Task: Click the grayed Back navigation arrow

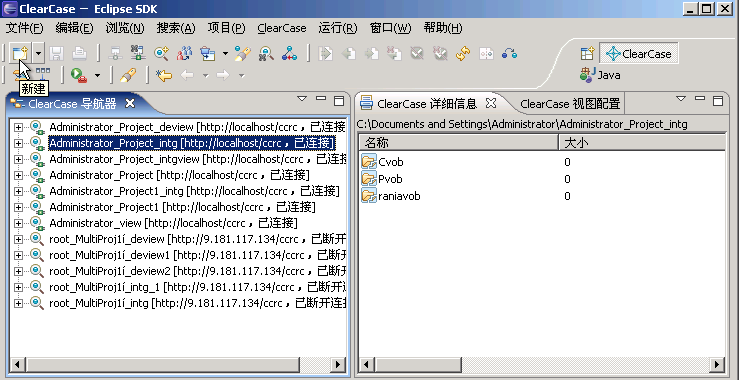Action: click(187, 75)
